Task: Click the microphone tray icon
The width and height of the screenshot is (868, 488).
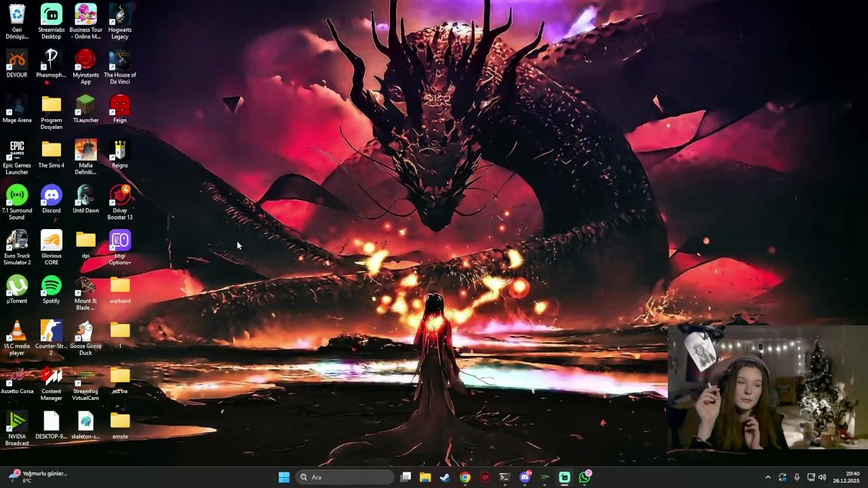Action: pyautogui.click(x=797, y=477)
